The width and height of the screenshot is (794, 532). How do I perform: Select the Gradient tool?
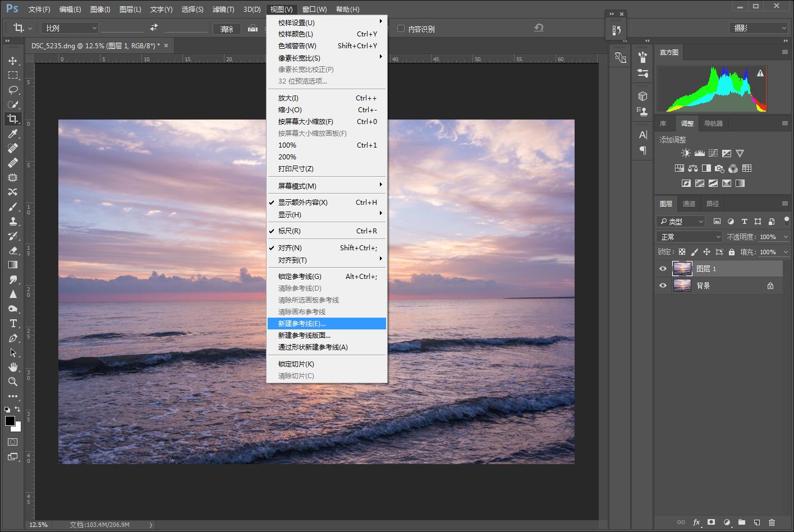(x=12, y=265)
